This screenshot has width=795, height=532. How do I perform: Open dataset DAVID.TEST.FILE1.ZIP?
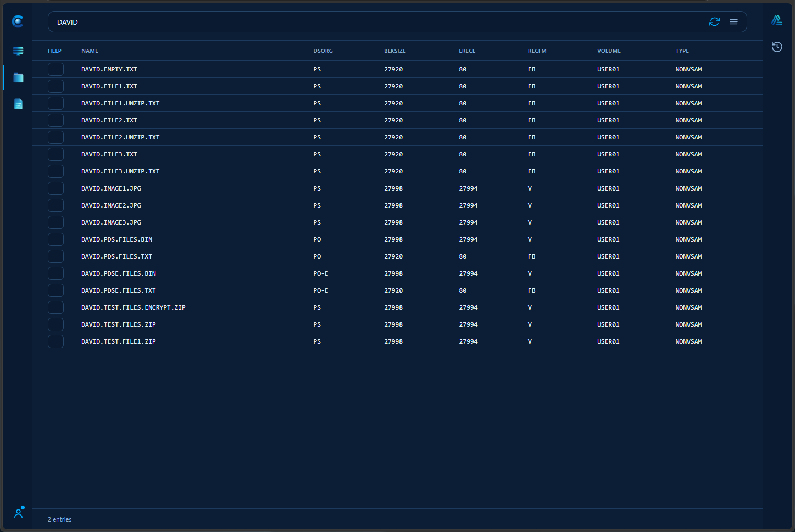[x=119, y=341]
